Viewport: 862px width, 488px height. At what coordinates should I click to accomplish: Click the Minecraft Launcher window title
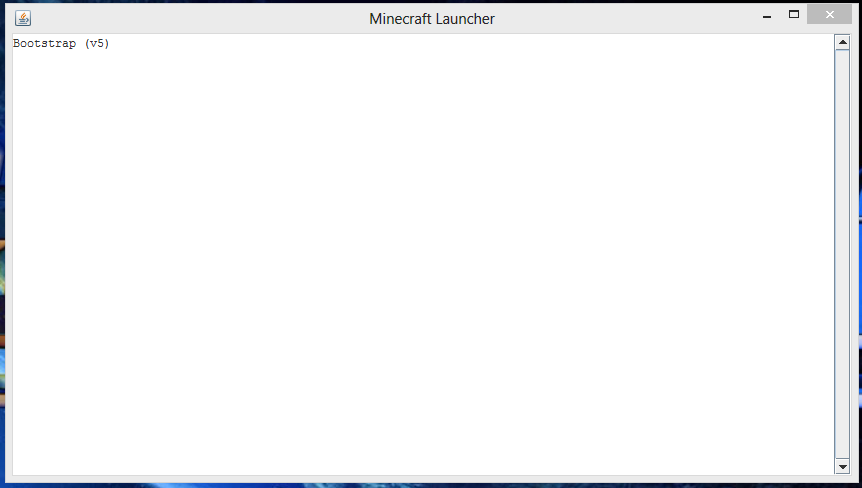(432, 19)
